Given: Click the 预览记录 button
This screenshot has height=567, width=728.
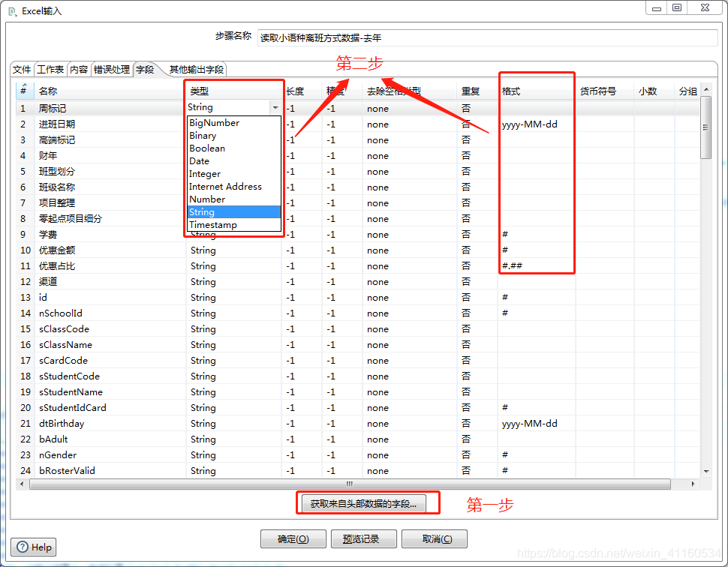Looking at the screenshot, I should tap(363, 538).
